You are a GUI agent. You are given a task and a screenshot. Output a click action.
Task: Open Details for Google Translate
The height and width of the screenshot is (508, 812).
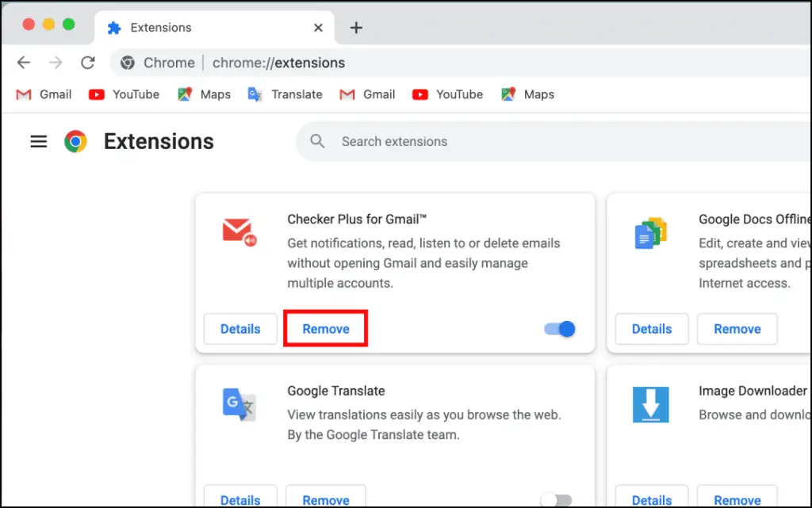(x=240, y=497)
